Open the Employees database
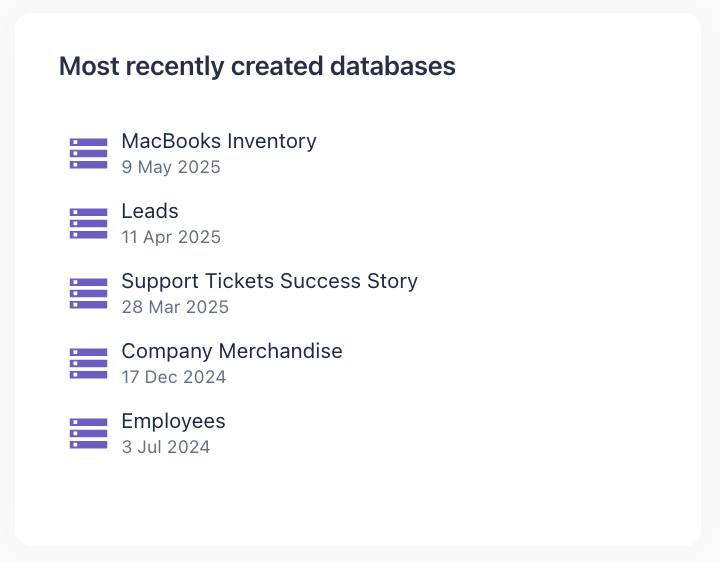This screenshot has height=562, width=720. coord(173,422)
